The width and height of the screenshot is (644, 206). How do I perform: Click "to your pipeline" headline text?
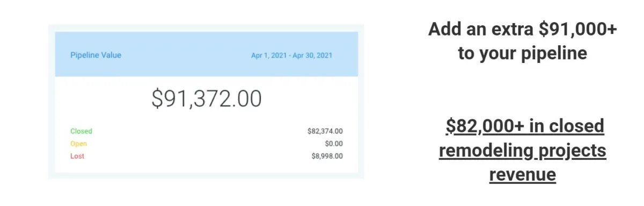click(522, 54)
